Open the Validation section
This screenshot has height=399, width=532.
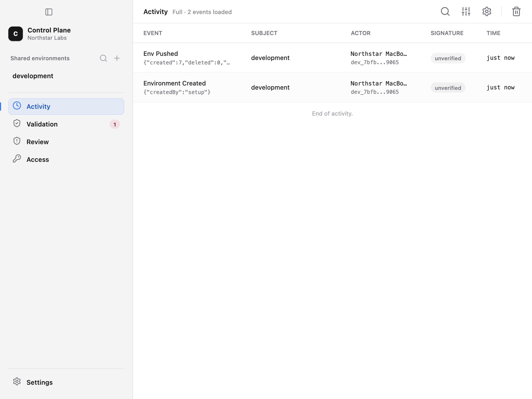tap(66, 124)
